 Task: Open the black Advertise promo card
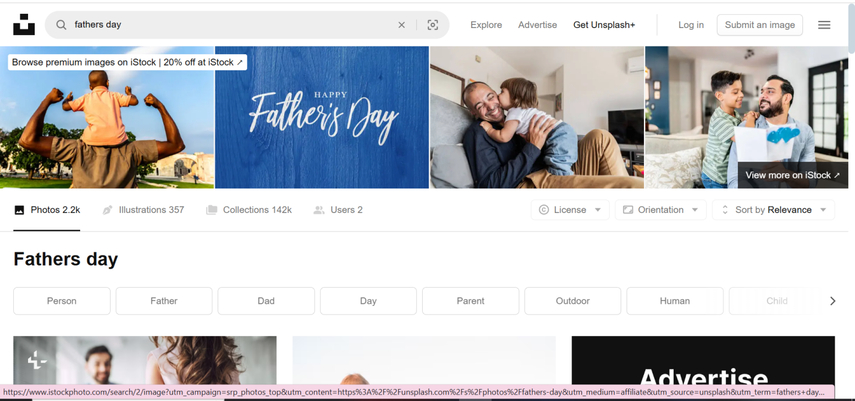703,361
